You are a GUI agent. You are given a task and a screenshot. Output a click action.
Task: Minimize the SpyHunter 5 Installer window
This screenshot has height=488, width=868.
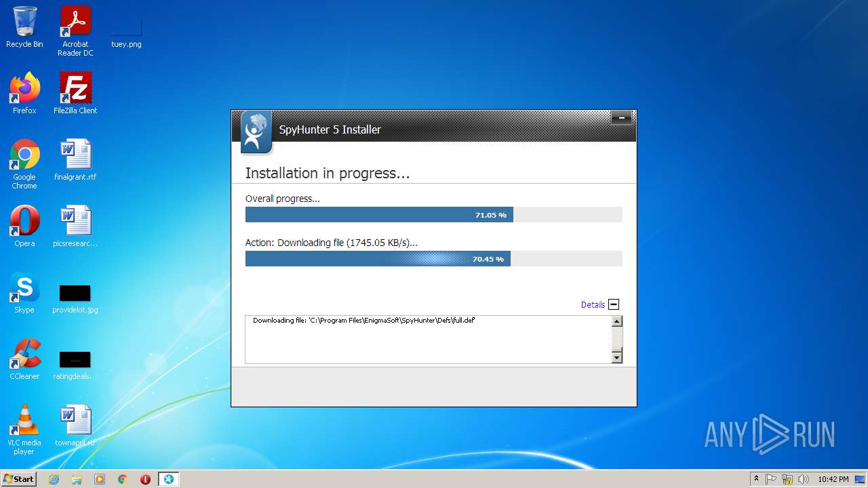tap(621, 118)
